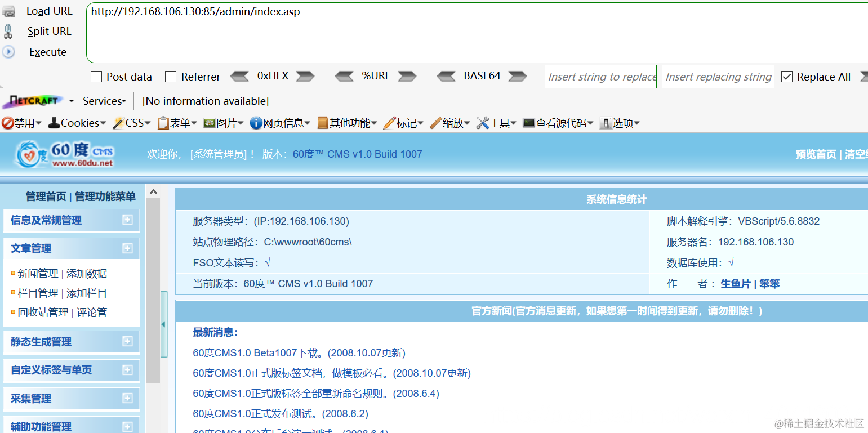
Task: Click the 标记 pencil icon
Action: pos(389,123)
